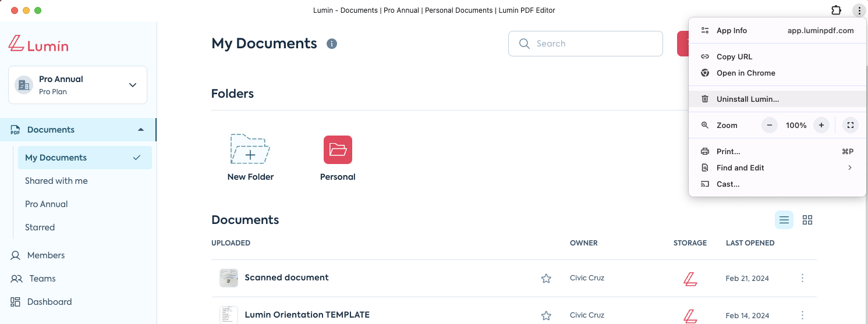Click the Print printer icon
Viewport: 868px width, 324px height.
point(705,152)
